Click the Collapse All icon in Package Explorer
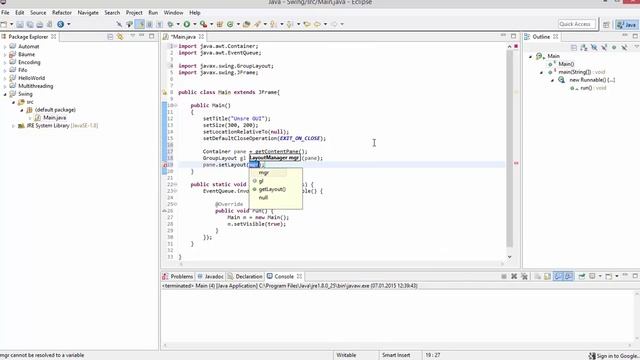The height and width of the screenshot is (360, 640). click(110, 37)
